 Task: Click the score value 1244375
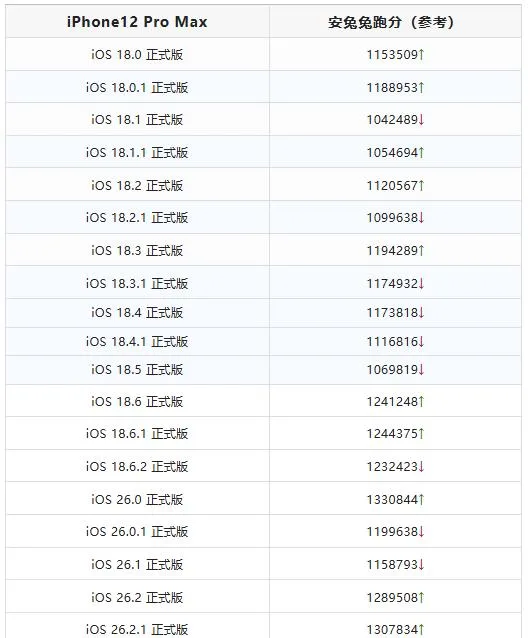[392, 434]
